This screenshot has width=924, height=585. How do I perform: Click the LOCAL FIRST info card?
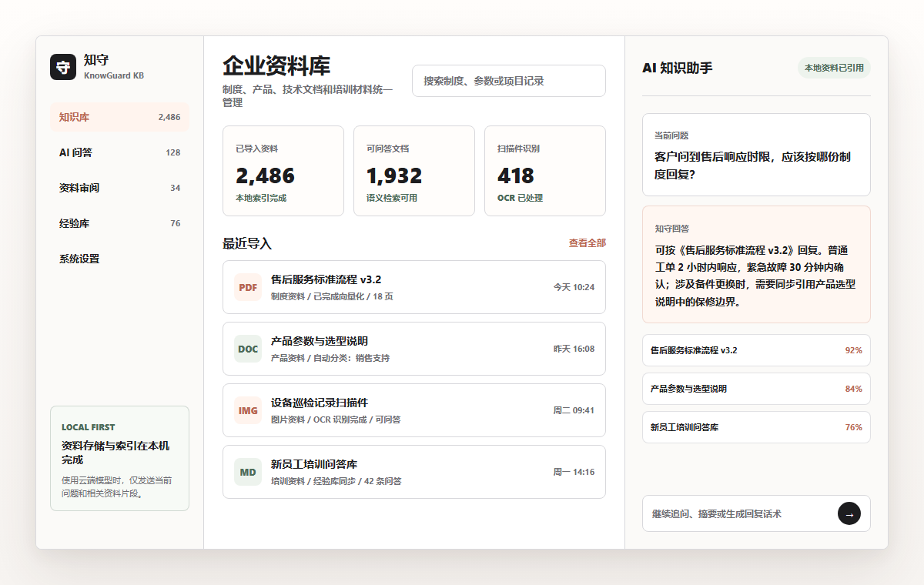[x=119, y=458]
